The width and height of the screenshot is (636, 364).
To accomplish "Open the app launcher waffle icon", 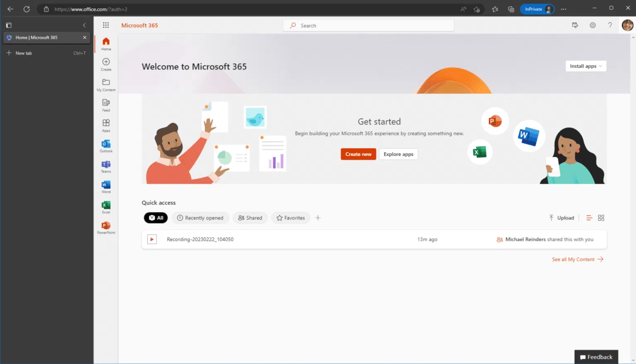I will (106, 25).
